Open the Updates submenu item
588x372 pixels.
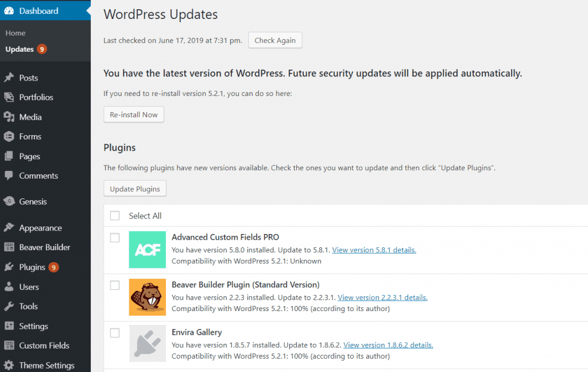pyautogui.click(x=20, y=49)
